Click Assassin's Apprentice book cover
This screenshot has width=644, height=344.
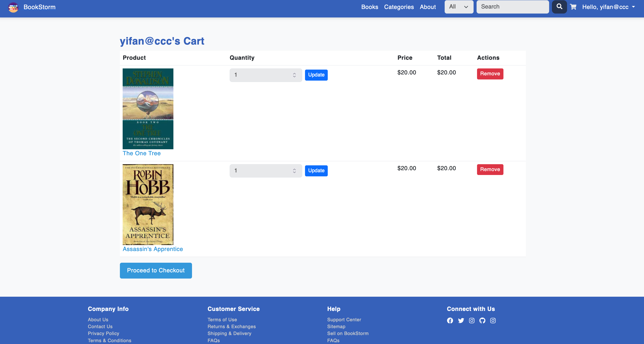[148, 205]
